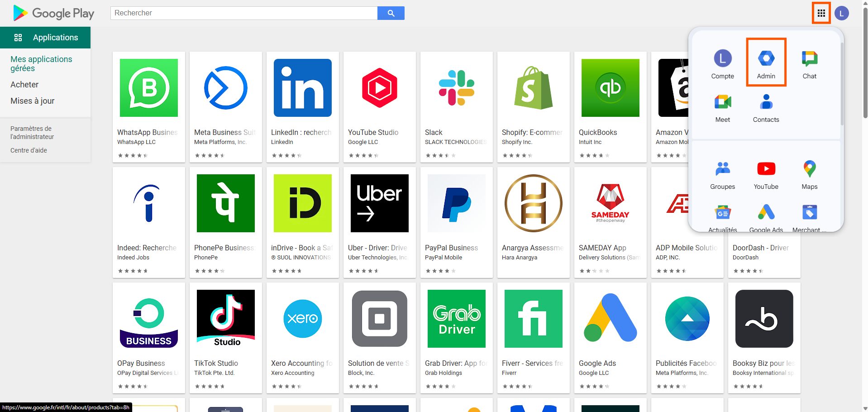Open the PhonePe Business app icon
This screenshot has width=868, height=412.
click(226, 203)
